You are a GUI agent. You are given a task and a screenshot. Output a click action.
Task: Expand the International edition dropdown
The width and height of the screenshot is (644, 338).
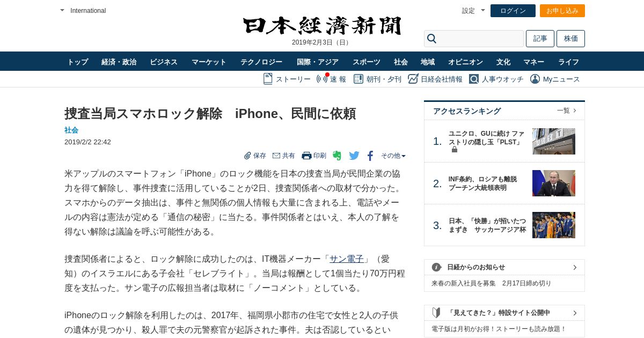[62, 10]
